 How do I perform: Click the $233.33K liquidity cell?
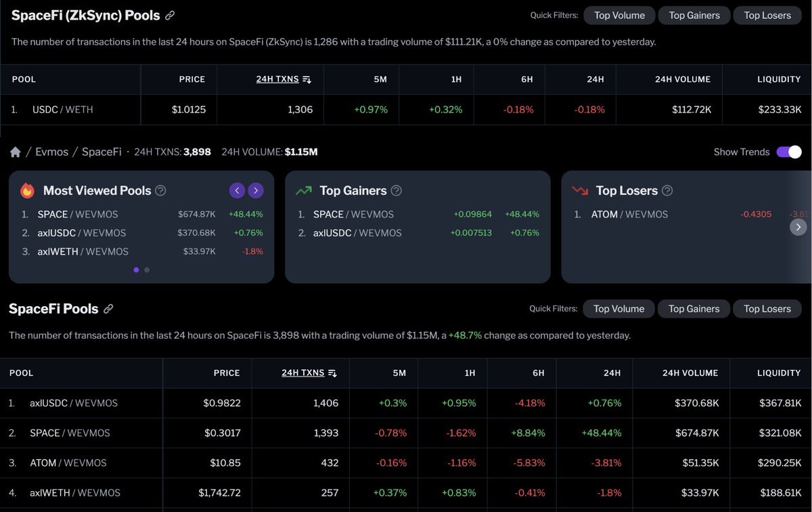click(779, 109)
